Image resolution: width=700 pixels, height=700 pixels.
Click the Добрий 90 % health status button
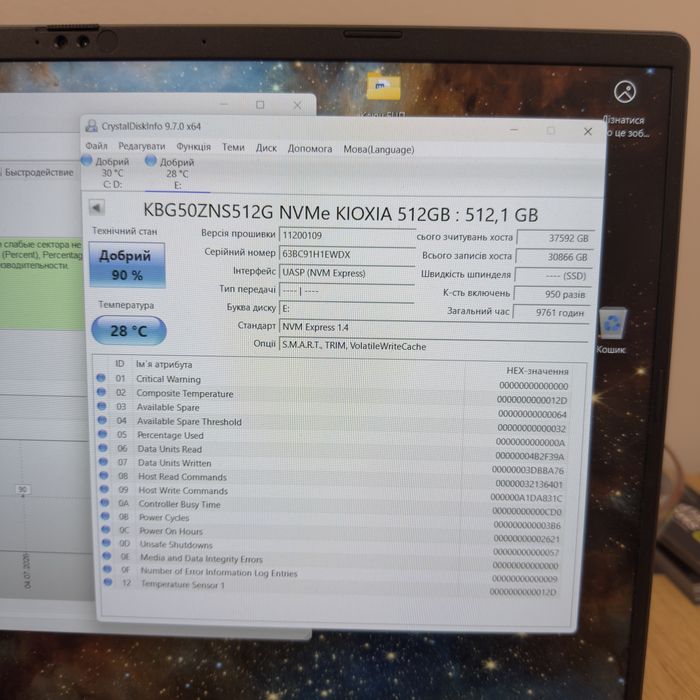pyautogui.click(x=127, y=265)
